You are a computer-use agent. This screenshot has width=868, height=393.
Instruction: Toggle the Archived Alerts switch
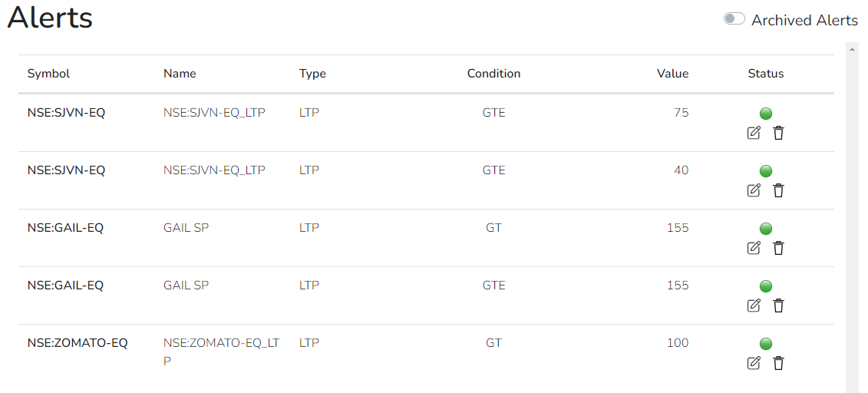coord(734,19)
